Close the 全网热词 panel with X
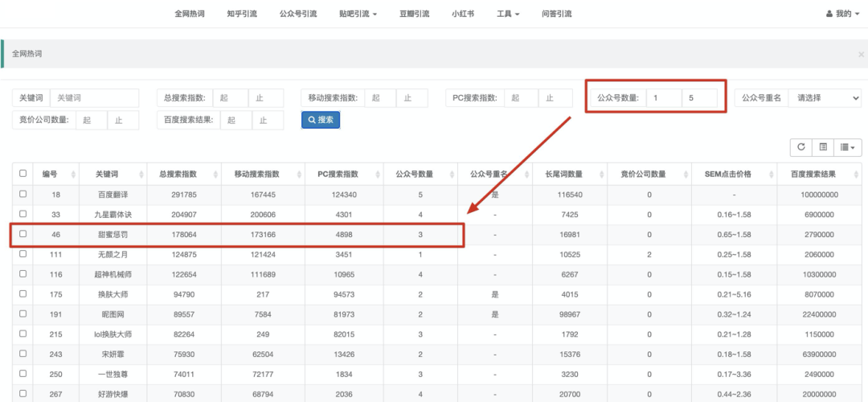 861,54
